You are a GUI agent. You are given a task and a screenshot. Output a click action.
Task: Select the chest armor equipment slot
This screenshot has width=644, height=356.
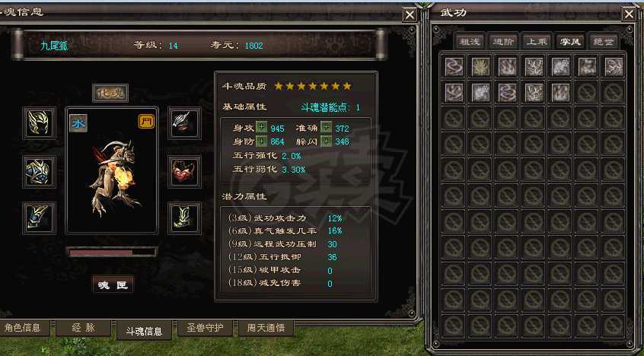pos(39,172)
